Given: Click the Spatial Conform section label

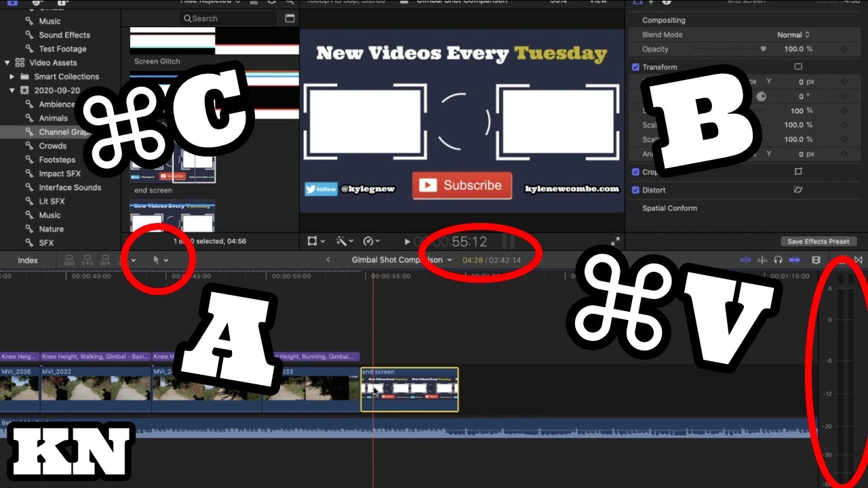Looking at the screenshot, I should tap(669, 208).
